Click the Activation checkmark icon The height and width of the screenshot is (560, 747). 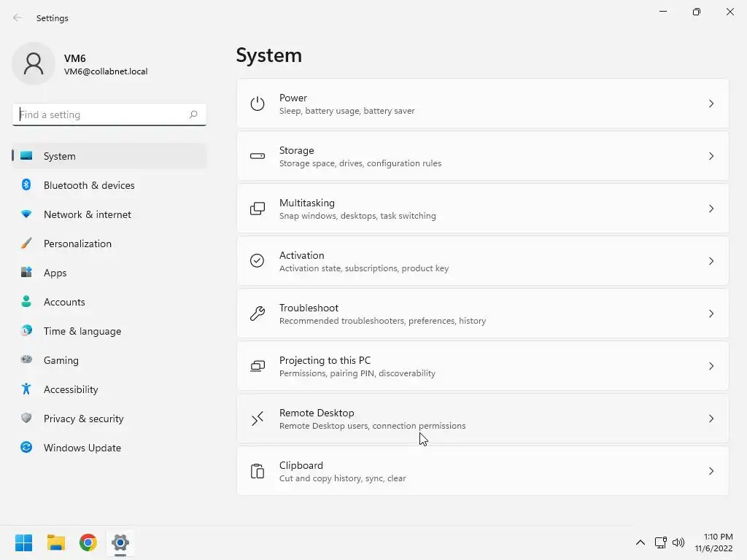pyautogui.click(x=258, y=261)
